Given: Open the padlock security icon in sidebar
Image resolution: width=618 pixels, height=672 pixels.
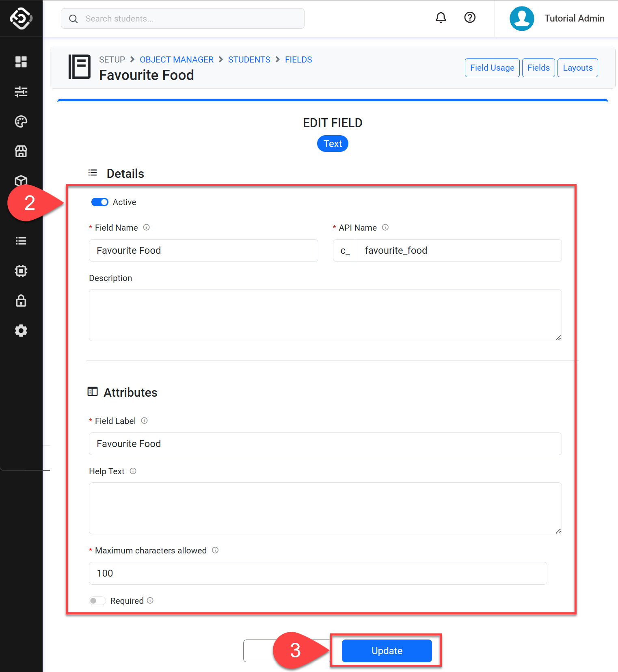Looking at the screenshot, I should pyautogui.click(x=21, y=301).
